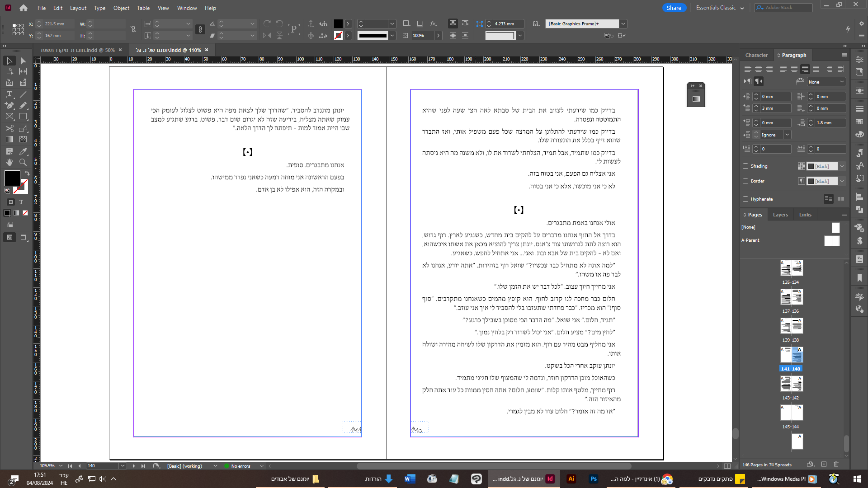The width and height of the screenshot is (868, 488).
Task: Select the Direct Selection tool
Action: [x=23, y=61]
